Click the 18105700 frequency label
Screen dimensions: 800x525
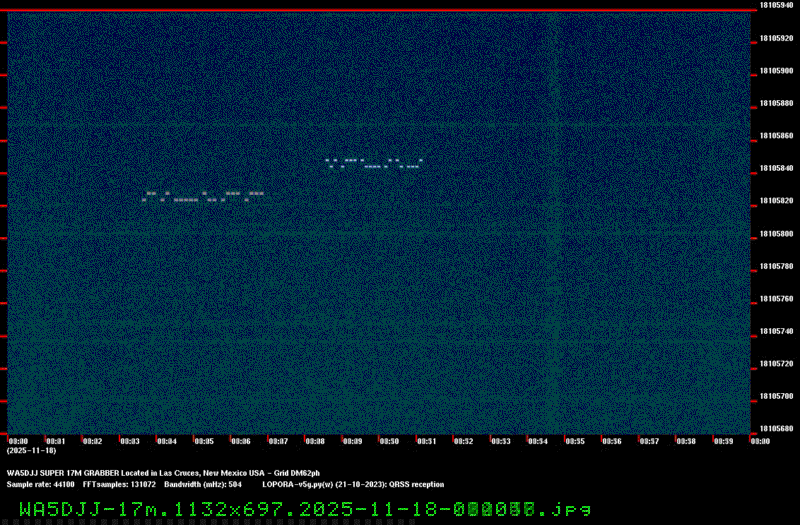point(776,396)
